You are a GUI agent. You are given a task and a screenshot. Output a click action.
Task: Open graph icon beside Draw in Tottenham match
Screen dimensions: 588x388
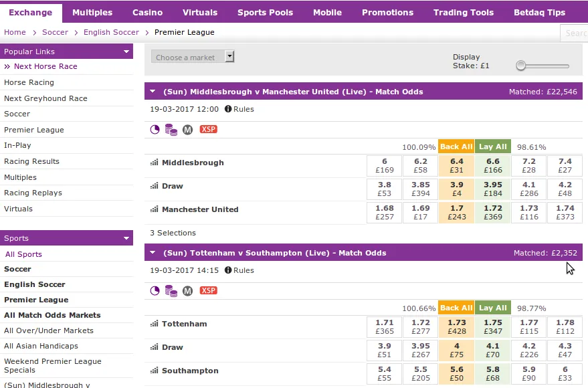click(x=154, y=347)
